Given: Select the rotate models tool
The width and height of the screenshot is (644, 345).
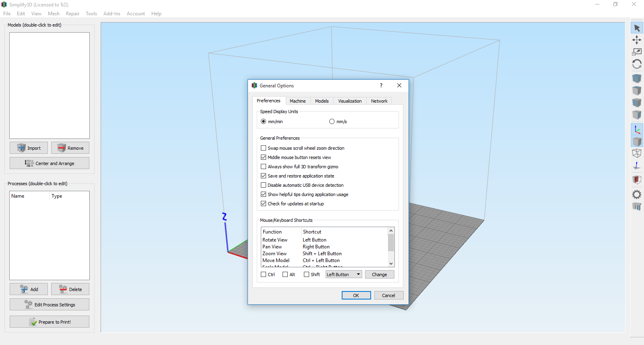Looking at the screenshot, I should (637, 64).
